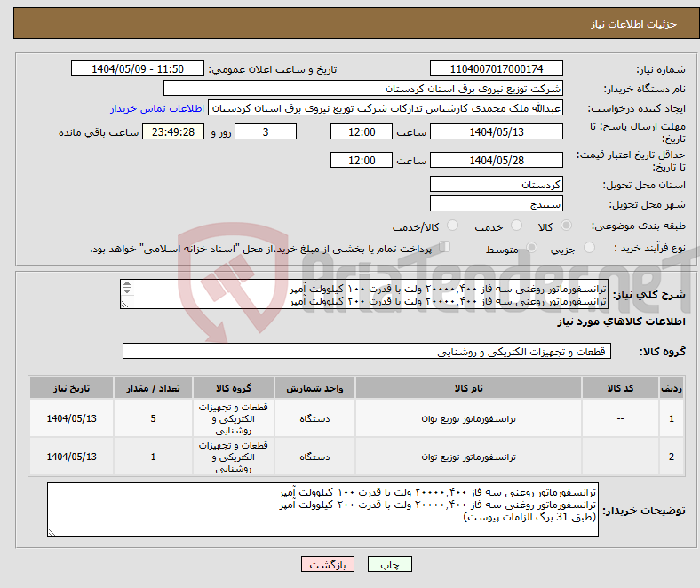Select the کالا/خدمت radio button
This screenshot has height=588, width=700.
pos(453,226)
